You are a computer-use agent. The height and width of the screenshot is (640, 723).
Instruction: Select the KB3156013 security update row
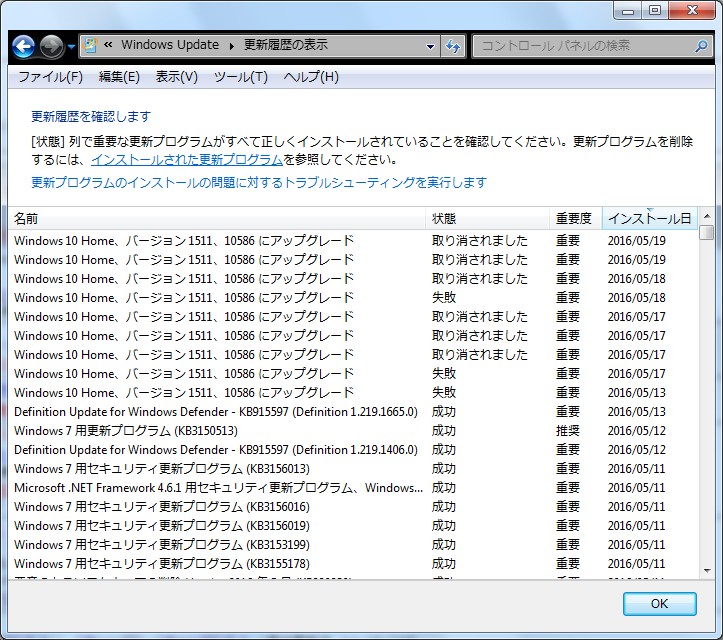[x=353, y=468]
